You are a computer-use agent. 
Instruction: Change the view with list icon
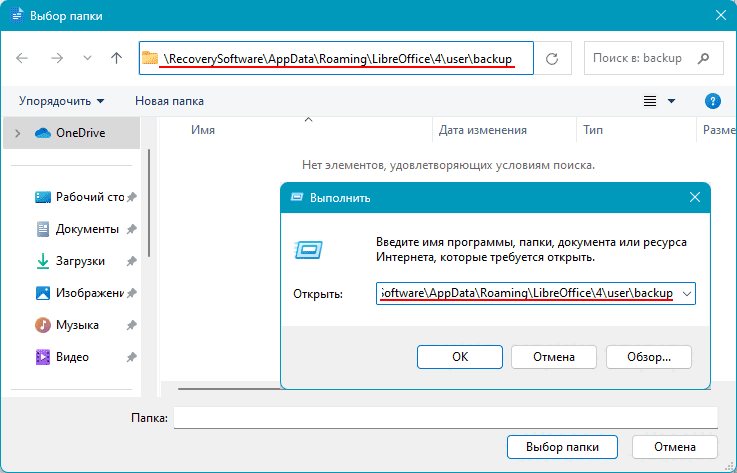coord(650,101)
